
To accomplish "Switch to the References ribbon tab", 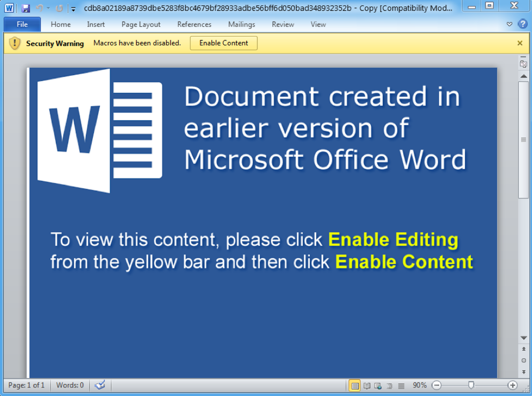I will (x=194, y=25).
